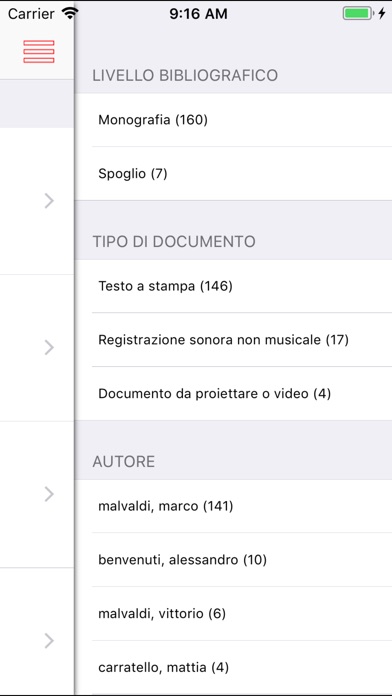Select Testo a stampa (146) filter
Image resolution: width=392 pixels, height=696 pixels.
(x=234, y=286)
